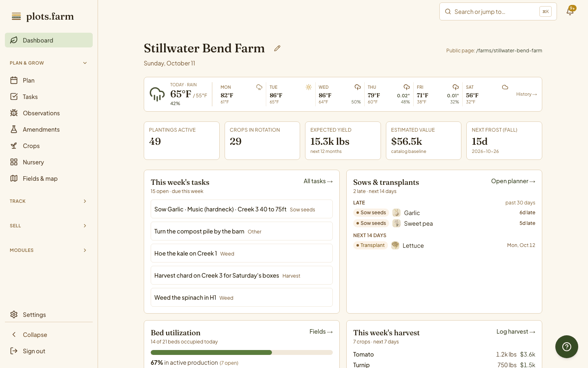Open the notifications bell
The height and width of the screenshot is (368, 588).
point(570,11)
